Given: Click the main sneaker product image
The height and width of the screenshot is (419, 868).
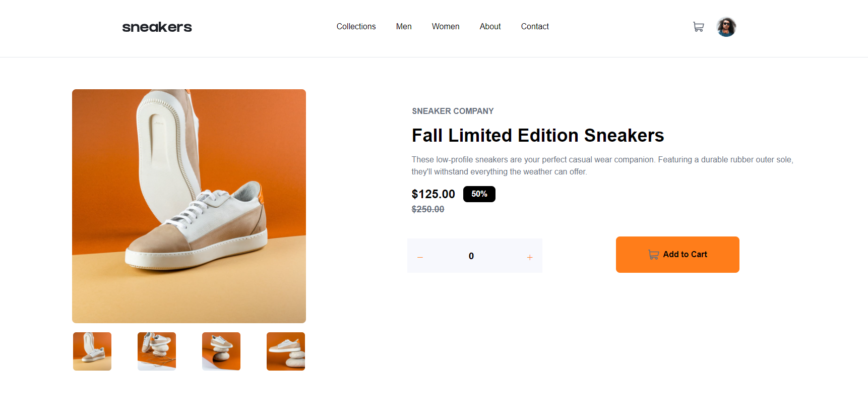Looking at the screenshot, I should click(x=189, y=206).
